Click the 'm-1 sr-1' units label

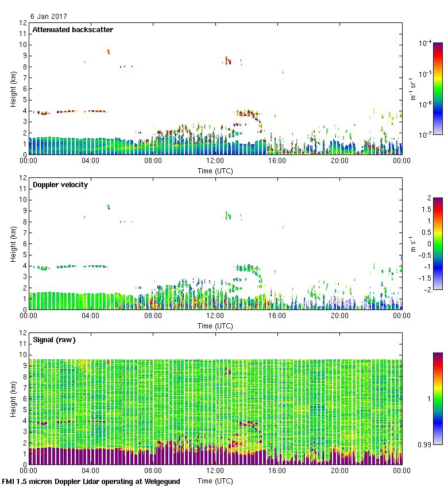click(413, 89)
